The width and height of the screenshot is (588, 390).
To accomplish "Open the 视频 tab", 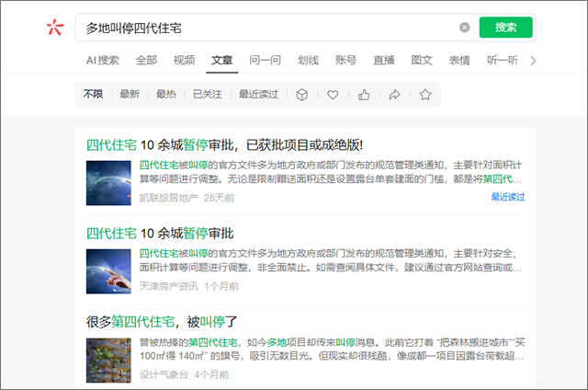I will coord(184,60).
